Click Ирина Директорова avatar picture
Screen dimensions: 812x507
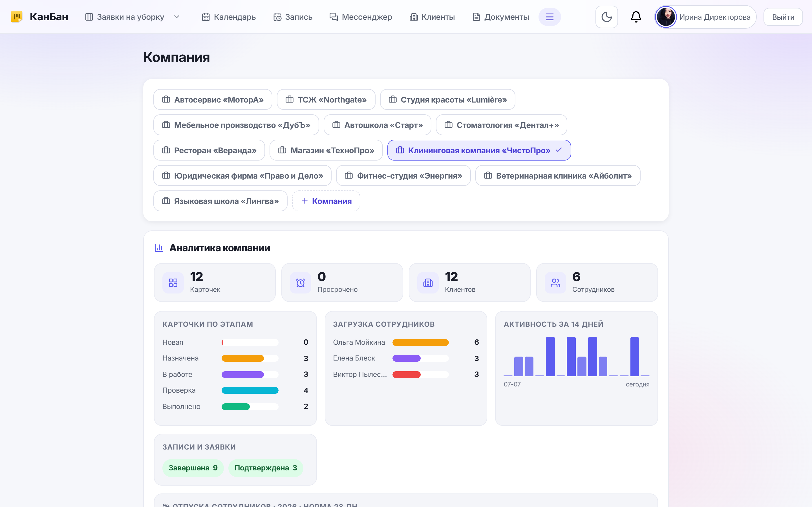(666, 17)
